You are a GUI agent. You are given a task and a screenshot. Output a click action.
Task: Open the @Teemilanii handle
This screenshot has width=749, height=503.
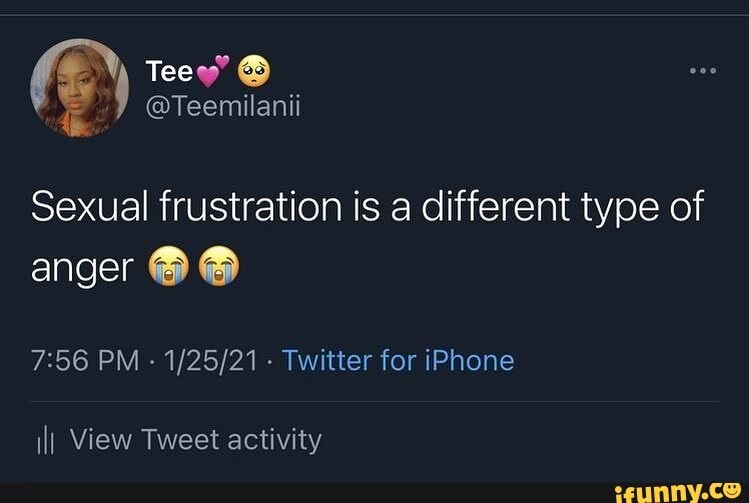point(222,105)
